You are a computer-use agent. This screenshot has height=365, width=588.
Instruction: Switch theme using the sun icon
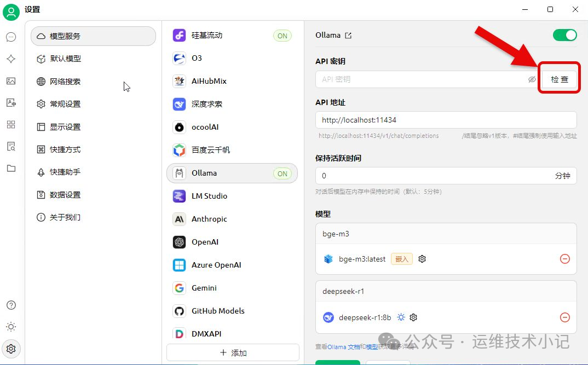[11, 327]
